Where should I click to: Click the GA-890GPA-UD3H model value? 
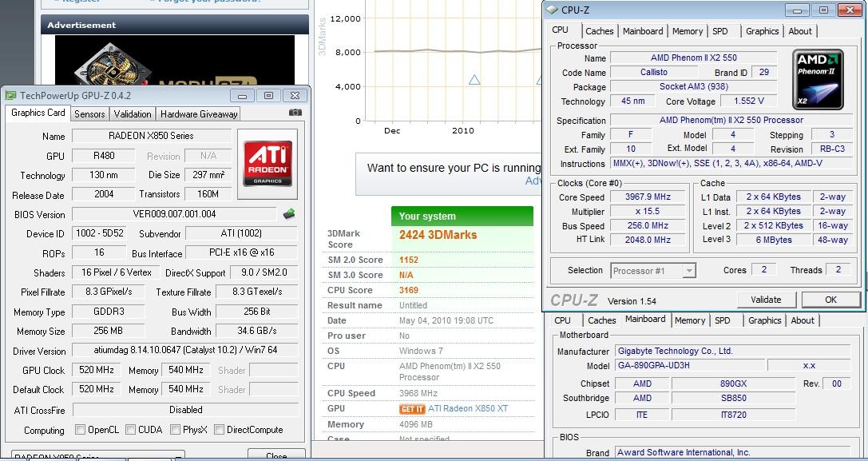click(690, 366)
